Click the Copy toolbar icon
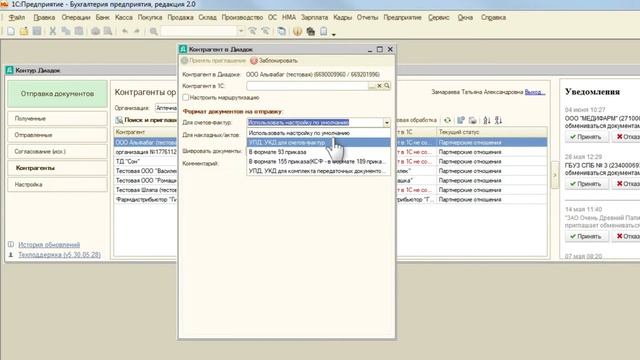 tap(66, 31)
